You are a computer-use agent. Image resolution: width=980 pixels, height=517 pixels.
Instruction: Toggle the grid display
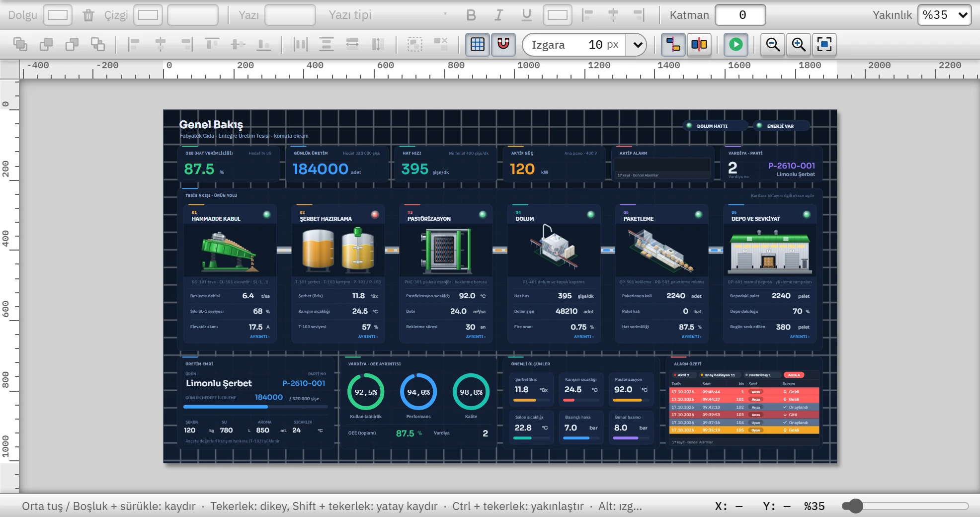[x=478, y=44]
